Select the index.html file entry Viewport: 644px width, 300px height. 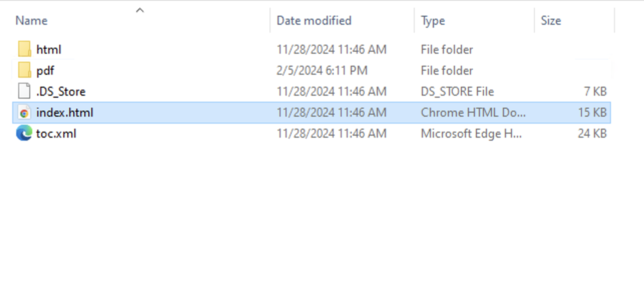coord(65,112)
